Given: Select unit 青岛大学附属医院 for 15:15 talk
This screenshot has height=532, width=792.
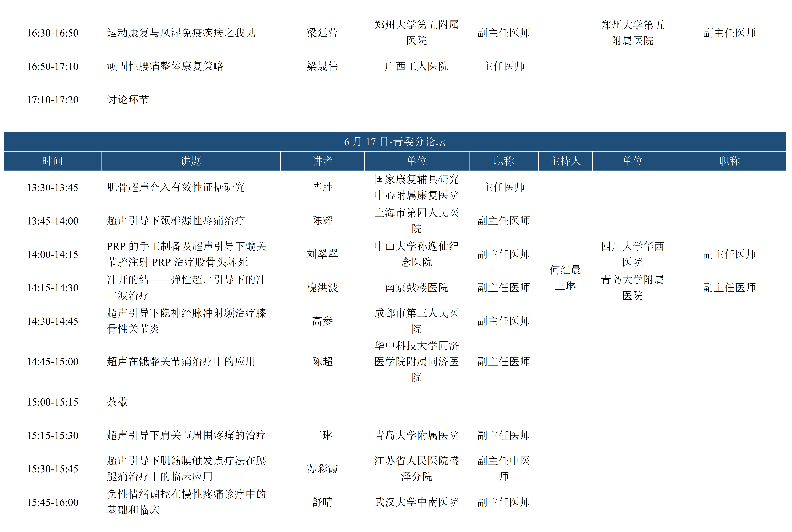Looking at the screenshot, I should [x=416, y=435].
